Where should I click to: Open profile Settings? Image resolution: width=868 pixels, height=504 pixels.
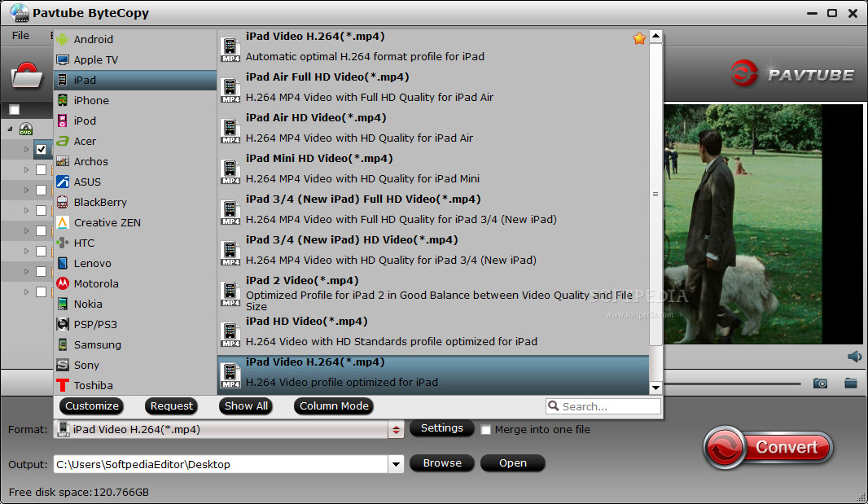click(442, 428)
